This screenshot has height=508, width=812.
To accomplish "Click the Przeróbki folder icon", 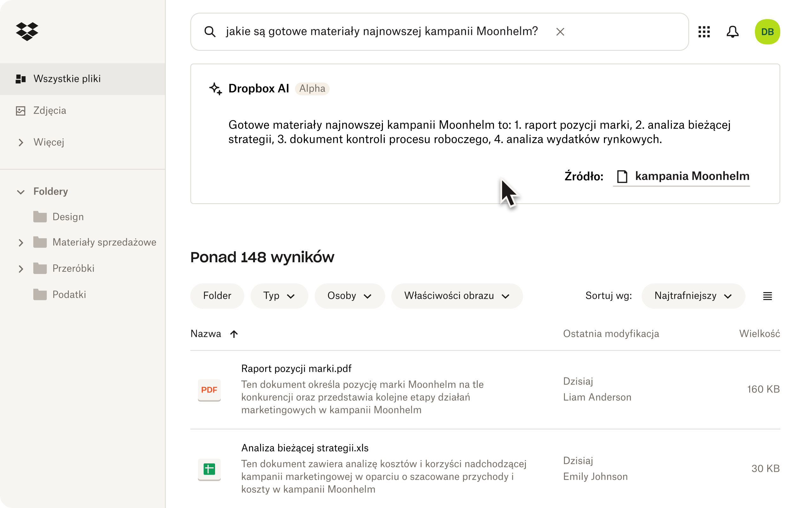I will click(40, 269).
